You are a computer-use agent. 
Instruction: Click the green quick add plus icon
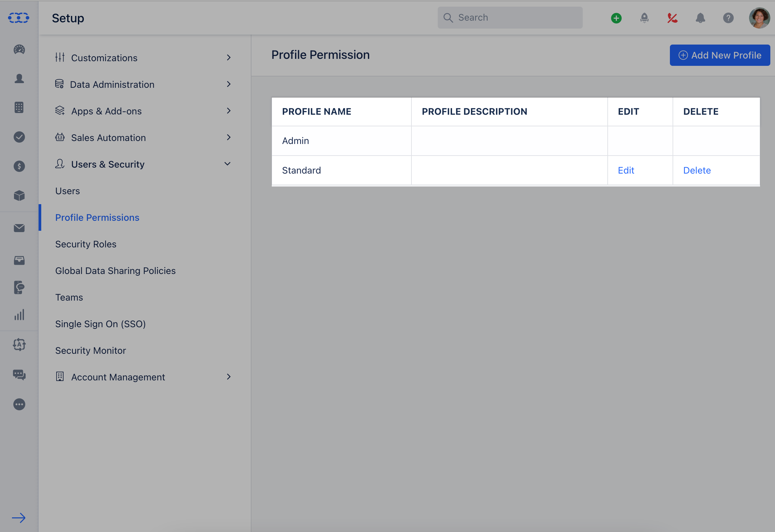[x=616, y=18]
